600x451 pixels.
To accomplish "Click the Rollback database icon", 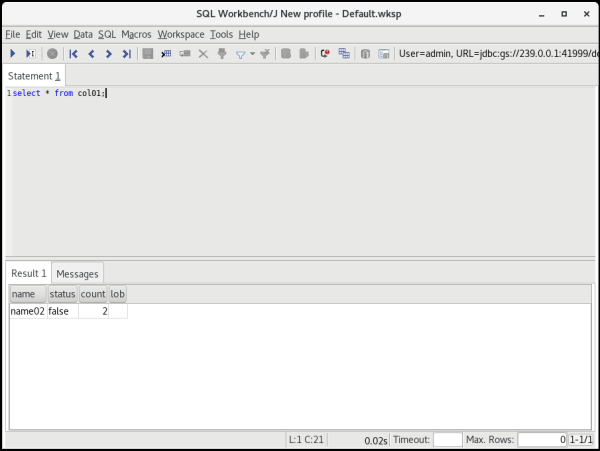I will [304, 54].
